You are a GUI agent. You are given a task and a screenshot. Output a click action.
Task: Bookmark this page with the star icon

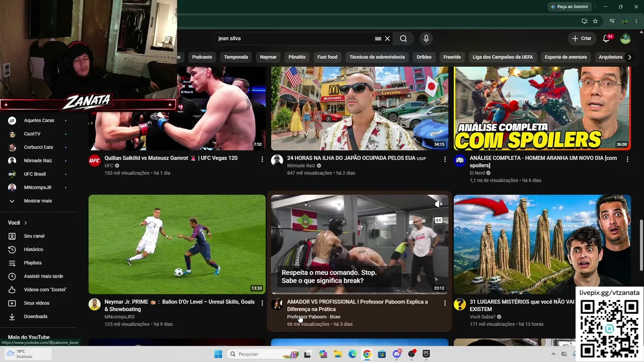tap(595, 21)
